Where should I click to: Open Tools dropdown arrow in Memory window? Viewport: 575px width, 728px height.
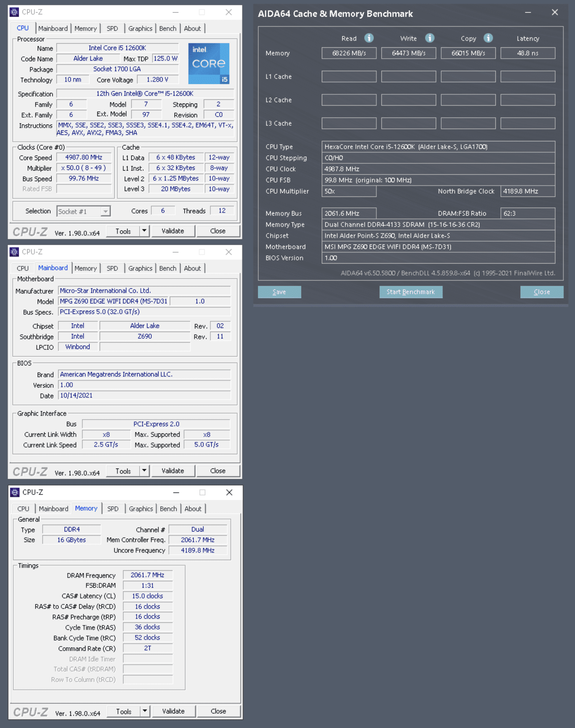(145, 711)
